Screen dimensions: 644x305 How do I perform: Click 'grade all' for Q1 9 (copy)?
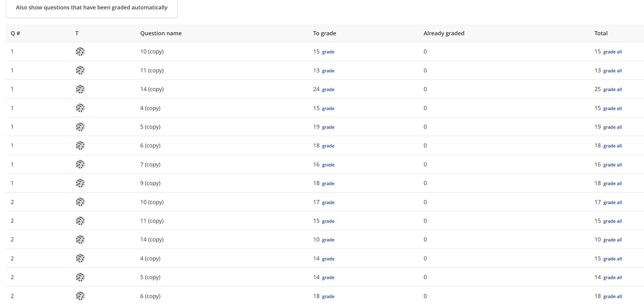[x=612, y=183]
